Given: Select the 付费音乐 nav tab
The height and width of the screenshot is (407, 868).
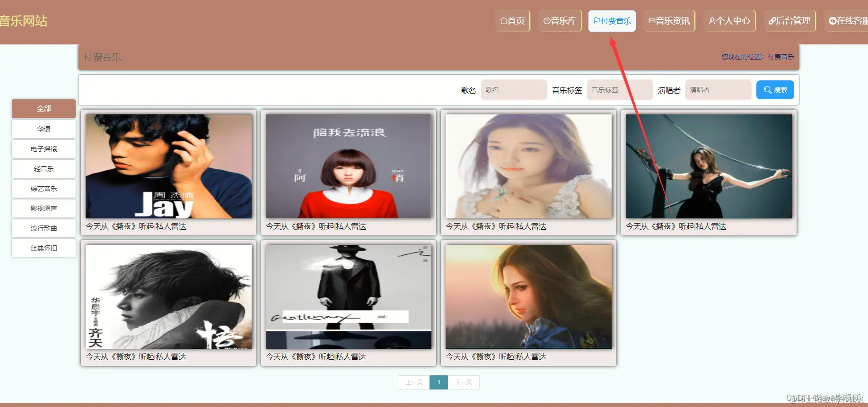Looking at the screenshot, I should pos(612,21).
